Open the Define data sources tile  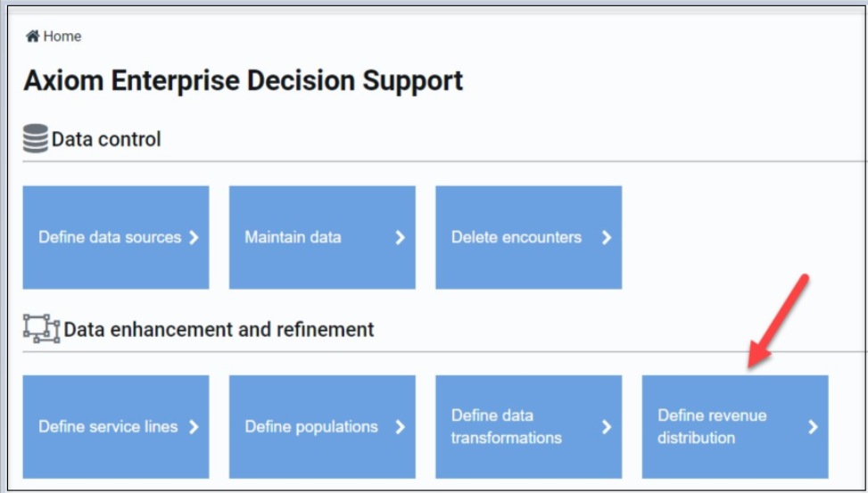116,237
